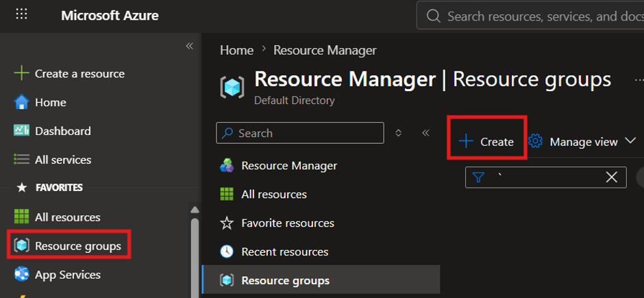This screenshot has height=298, width=644.
Task: Focus the Resource Manager menu Search field
Action: 300,133
